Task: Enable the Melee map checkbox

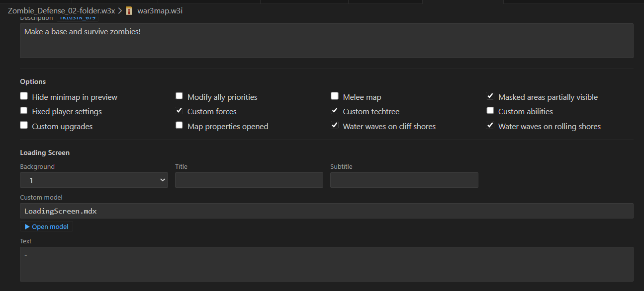Action: [x=335, y=96]
